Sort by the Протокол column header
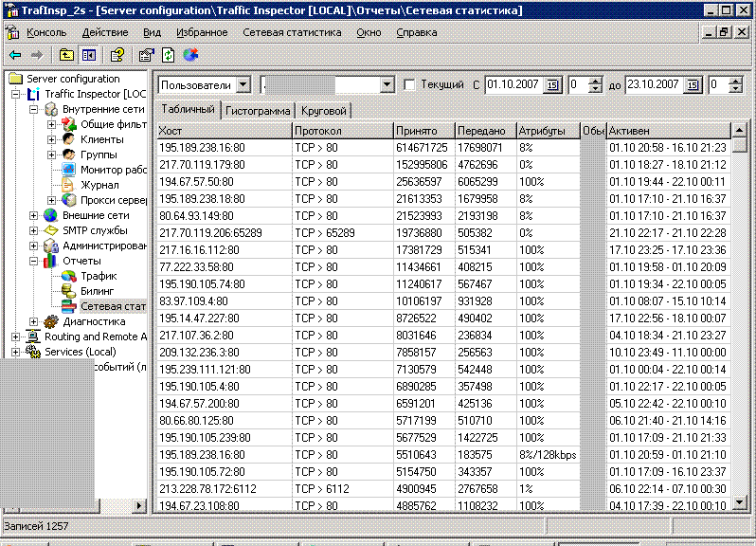The height and width of the screenshot is (546, 756). 343,131
